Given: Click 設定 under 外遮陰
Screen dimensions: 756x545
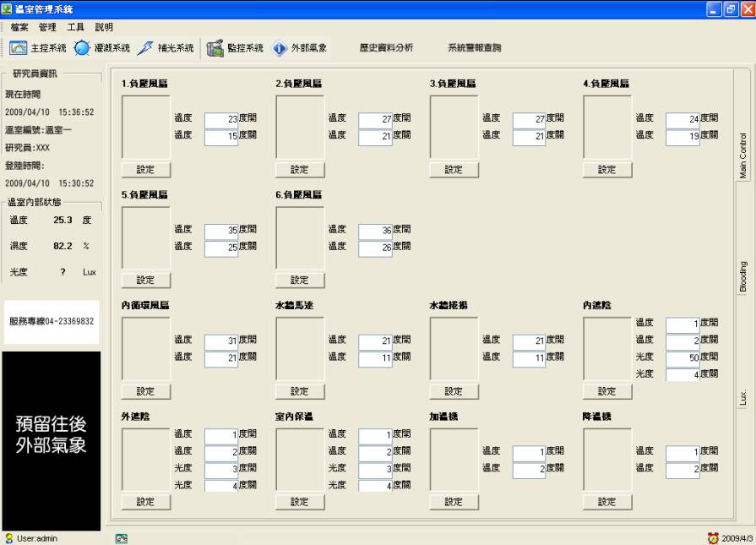Looking at the screenshot, I should pyautogui.click(x=145, y=502).
